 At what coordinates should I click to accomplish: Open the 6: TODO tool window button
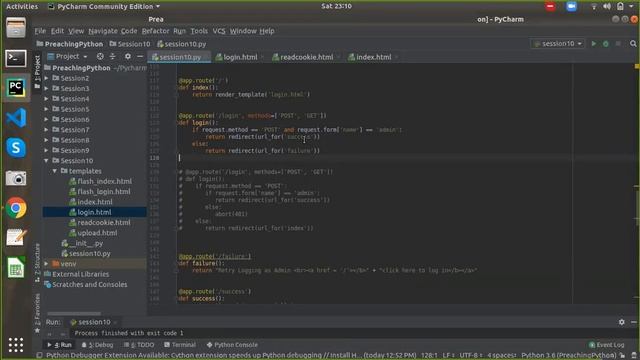139,345
